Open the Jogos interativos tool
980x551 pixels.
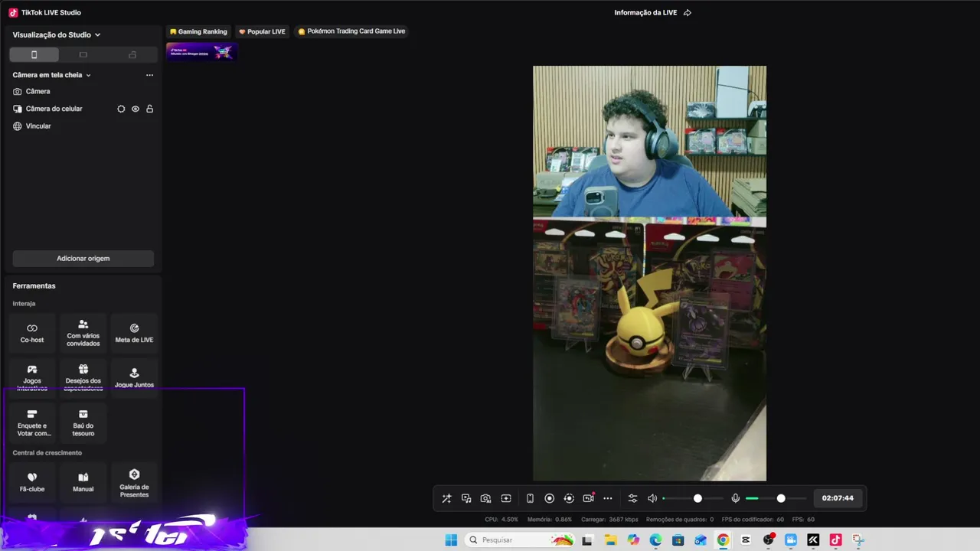(32, 378)
